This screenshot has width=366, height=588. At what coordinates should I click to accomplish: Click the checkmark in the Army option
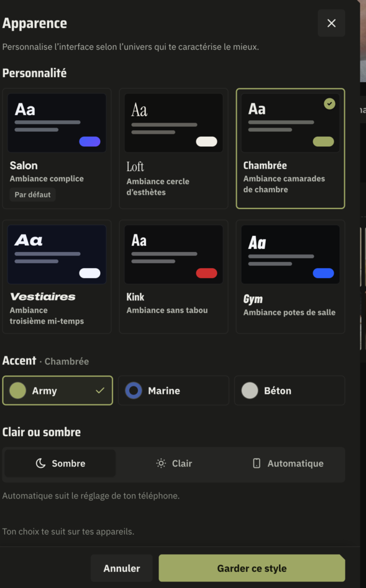(x=100, y=390)
